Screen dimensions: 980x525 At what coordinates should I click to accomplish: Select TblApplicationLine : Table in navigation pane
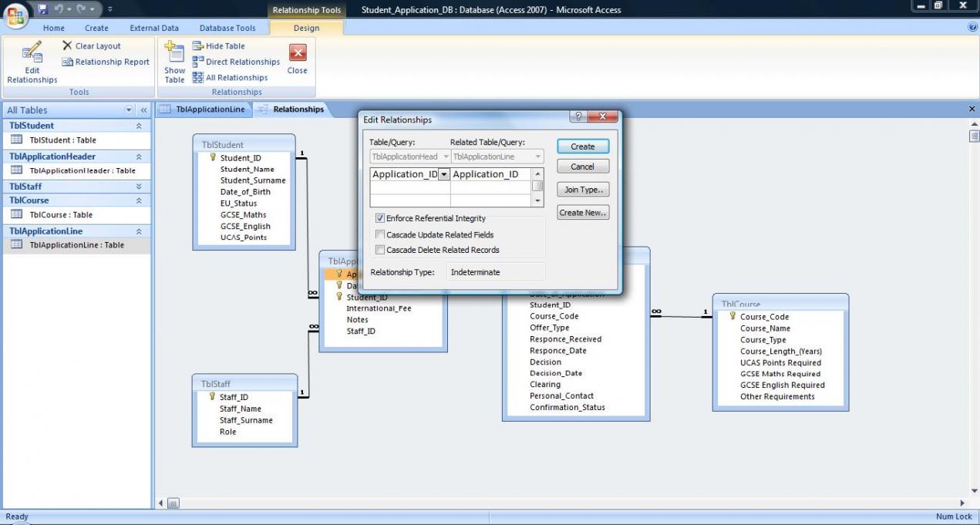click(77, 245)
